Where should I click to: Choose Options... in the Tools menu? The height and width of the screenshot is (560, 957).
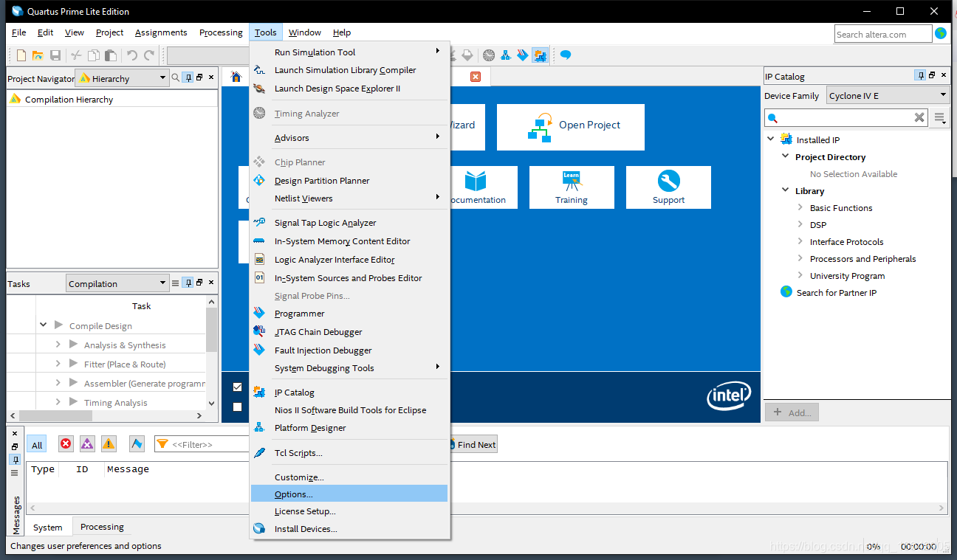349,494
